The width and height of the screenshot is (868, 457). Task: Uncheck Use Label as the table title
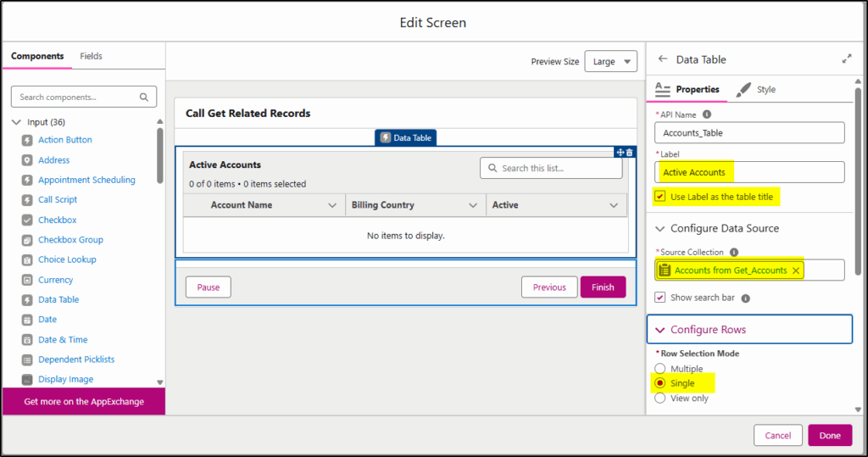tap(659, 196)
